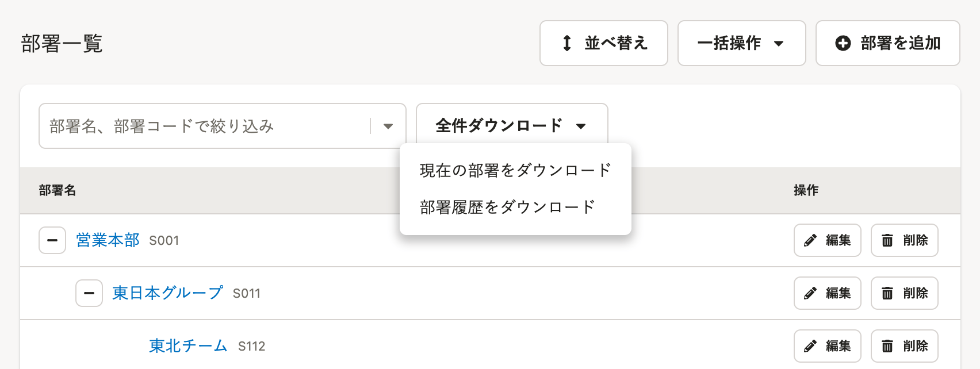Click the trash icon for 営業本部

pyautogui.click(x=887, y=240)
